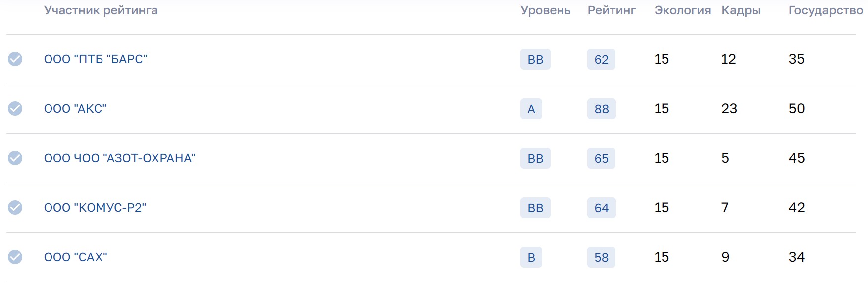The width and height of the screenshot is (868, 283).
Task: Click the checkmark icon next to ООО "КОМУС-Р2"
Action: (15, 208)
